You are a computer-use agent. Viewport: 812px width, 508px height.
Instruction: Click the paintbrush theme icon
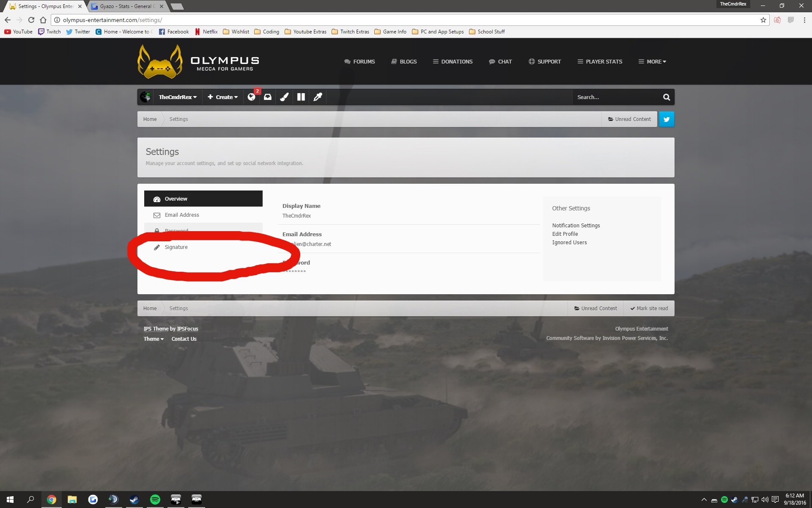click(x=284, y=97)
